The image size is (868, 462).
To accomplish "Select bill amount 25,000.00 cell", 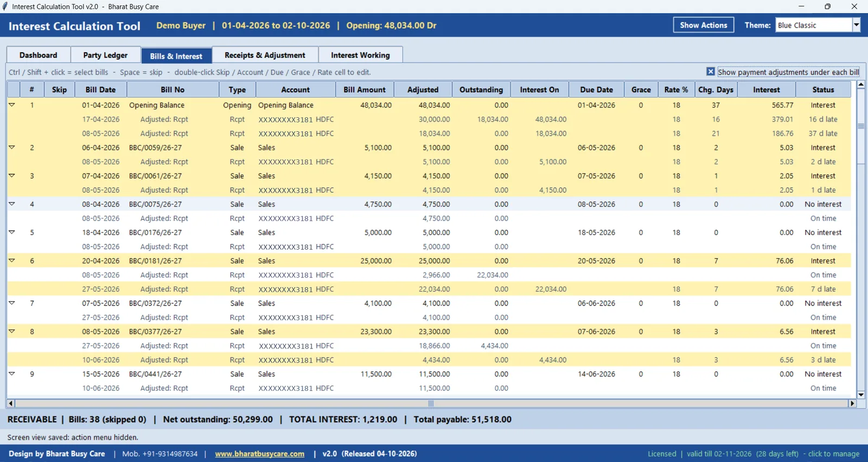I will 376,261.
